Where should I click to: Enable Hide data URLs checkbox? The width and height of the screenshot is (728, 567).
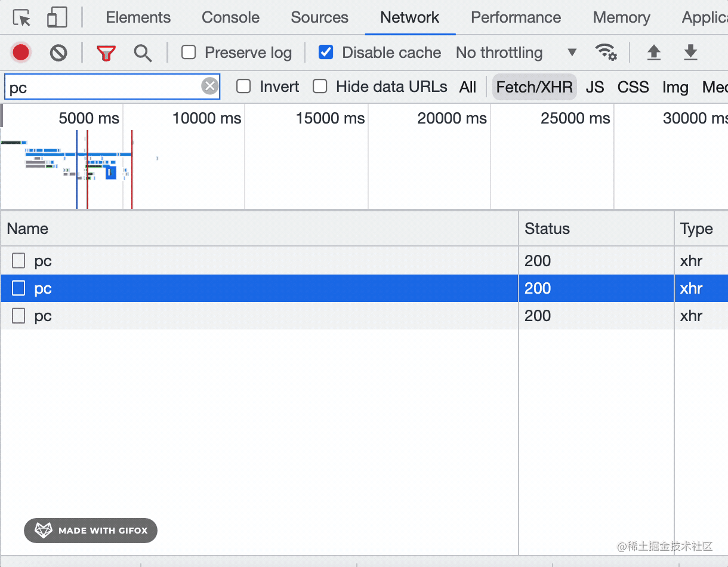320,87
